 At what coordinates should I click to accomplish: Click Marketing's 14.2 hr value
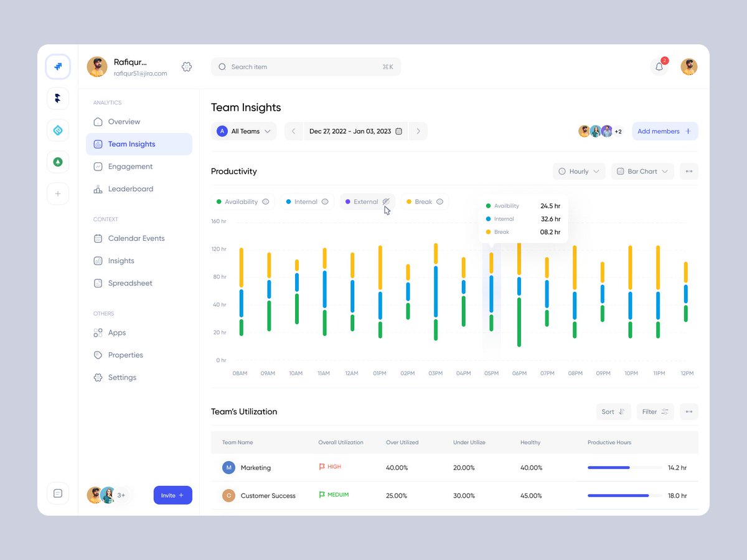tap(677, 467)
